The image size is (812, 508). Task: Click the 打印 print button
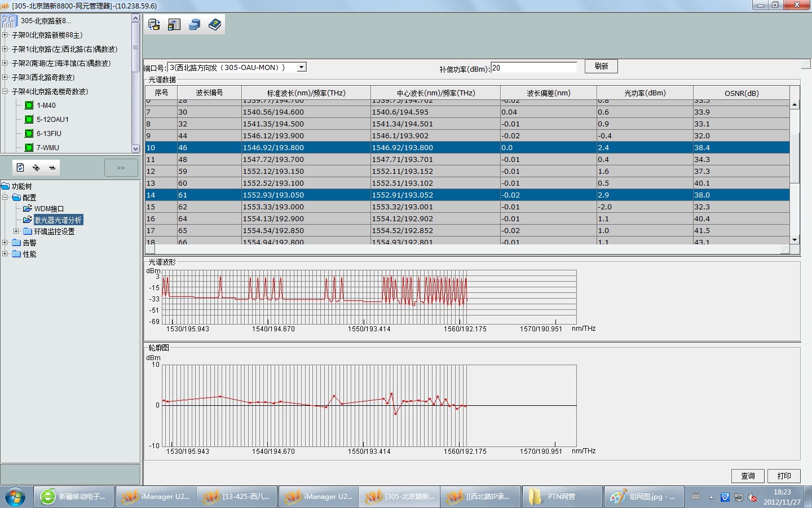point(784,476)
